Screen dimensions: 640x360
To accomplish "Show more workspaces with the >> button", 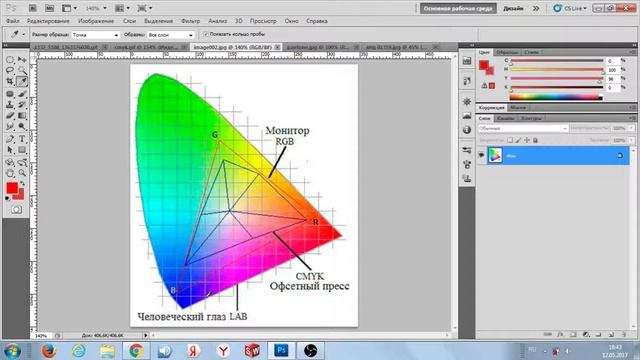I will pyautogui.click(x=536, y=8).
